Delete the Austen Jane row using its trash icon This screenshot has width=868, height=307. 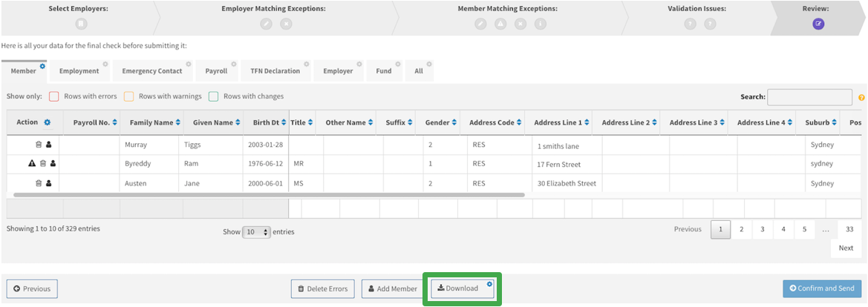click(38, 183)
